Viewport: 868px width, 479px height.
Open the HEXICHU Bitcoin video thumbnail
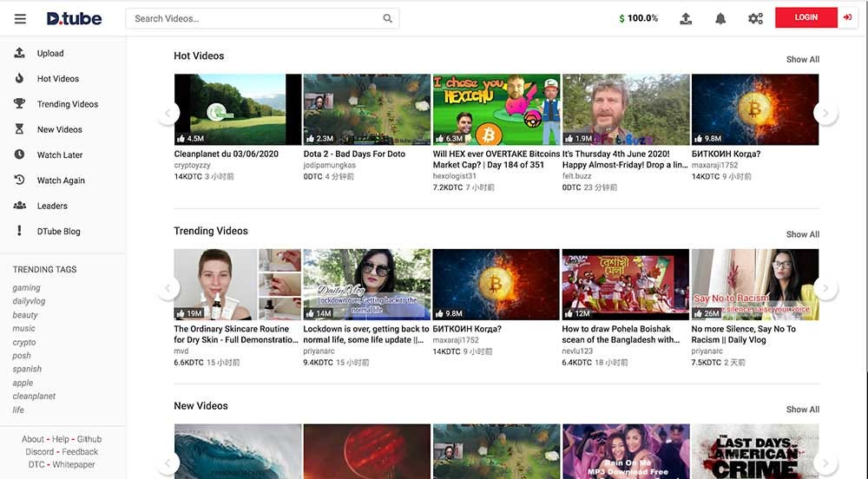[496, 109]
